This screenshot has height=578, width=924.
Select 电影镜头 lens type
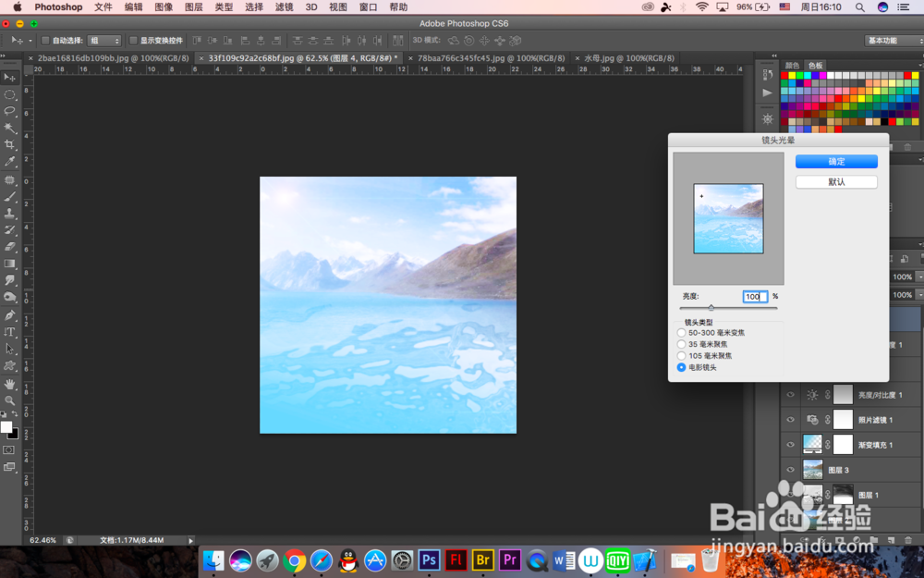click(681, 367)
